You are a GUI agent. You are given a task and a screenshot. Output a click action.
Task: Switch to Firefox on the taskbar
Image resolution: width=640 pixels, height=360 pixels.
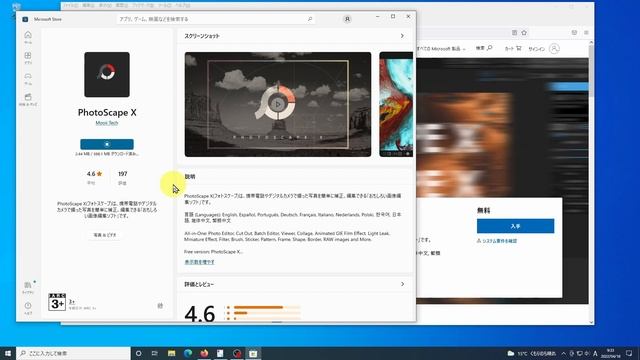coord(204,353)
